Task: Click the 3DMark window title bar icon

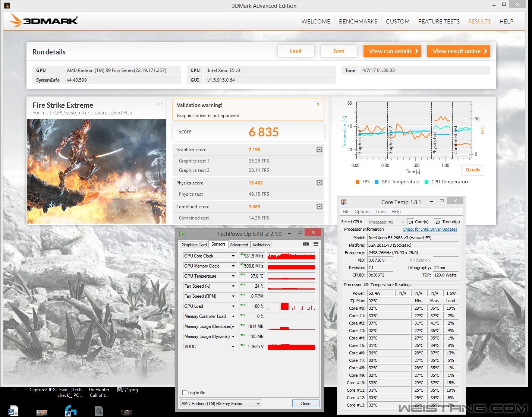Action: tap(7, 6)
